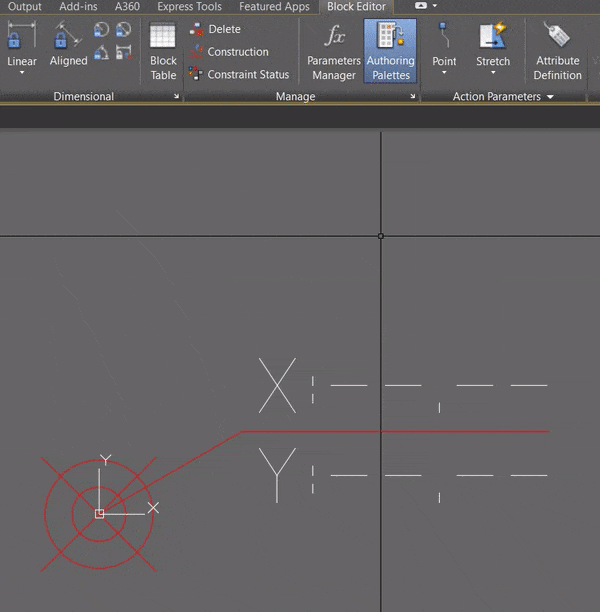The height and width of the screenshot is (612, 600).
Task: Select the Aligned dimensional constraint icon
Action: click(68, 35)
